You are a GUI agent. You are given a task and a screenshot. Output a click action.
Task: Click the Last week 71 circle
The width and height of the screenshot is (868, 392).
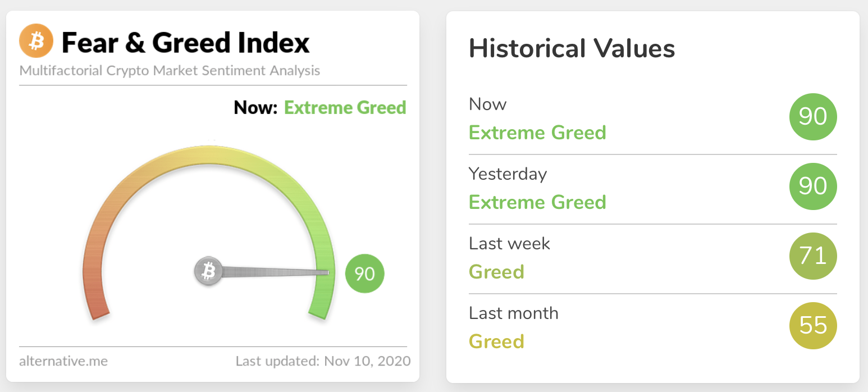pyautogui.click(x=812, y=257)
